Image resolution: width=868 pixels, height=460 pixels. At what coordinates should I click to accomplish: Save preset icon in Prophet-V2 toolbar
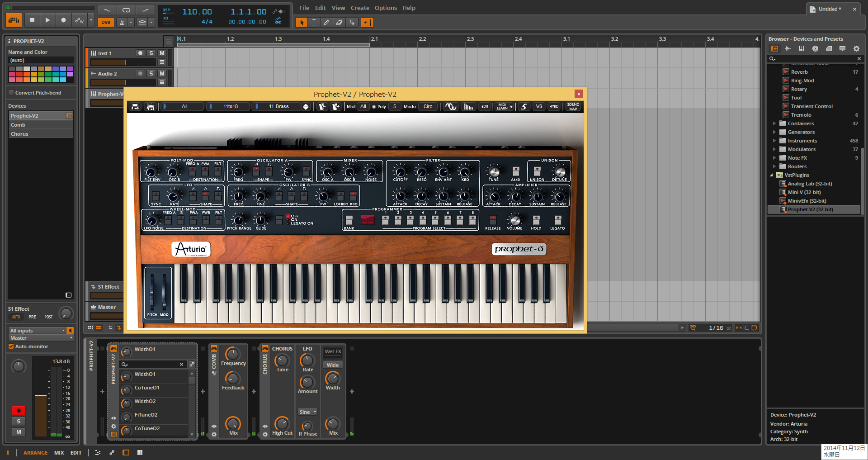point(135,107)
